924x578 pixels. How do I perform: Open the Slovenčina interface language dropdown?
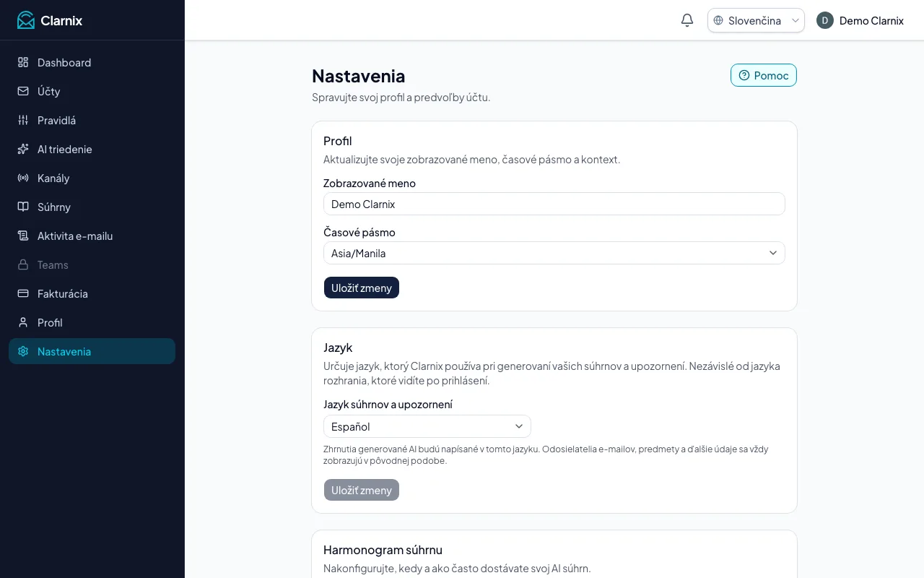click(x=756, y=20)
